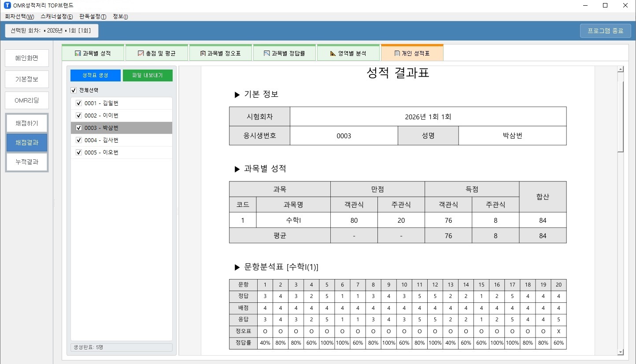Click the report scrollbar down arrow

pyautogui.click(x=620, y=352)
